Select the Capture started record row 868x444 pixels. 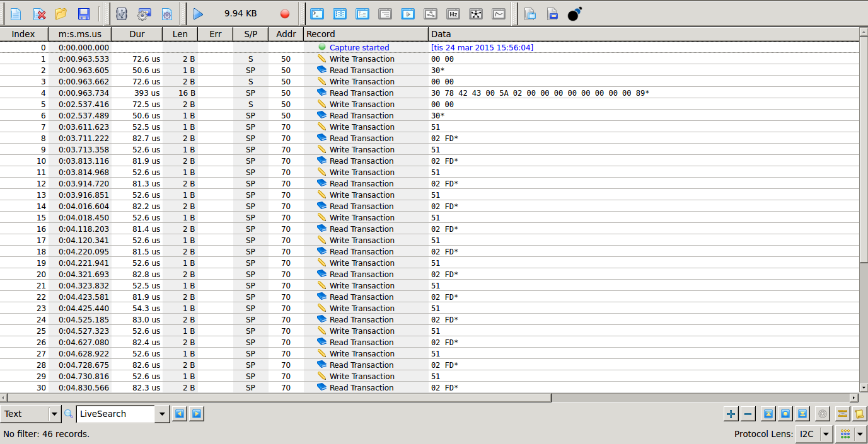(x=359, y=47)
